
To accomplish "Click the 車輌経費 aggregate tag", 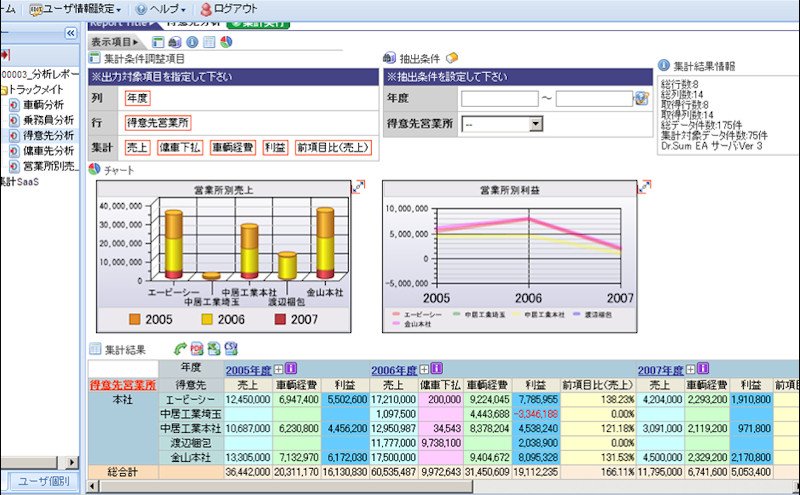I will pyautogui.click(x=233, y=147).
